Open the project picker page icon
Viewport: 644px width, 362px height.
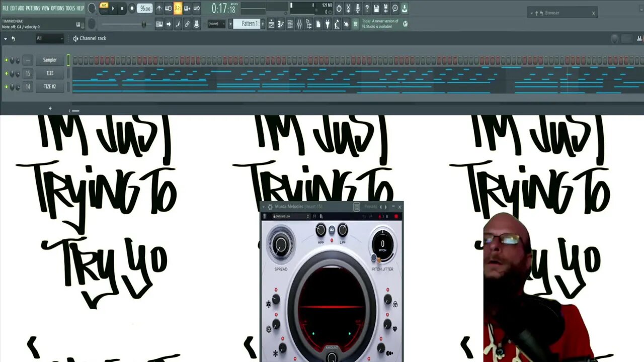318,24
